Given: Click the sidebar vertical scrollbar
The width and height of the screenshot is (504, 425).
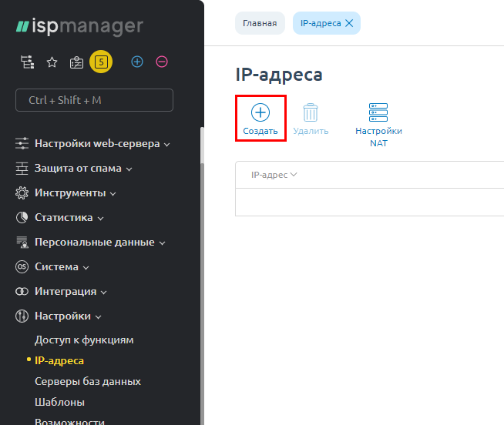Looking at the screenshot, I should [x=202, y=276].
